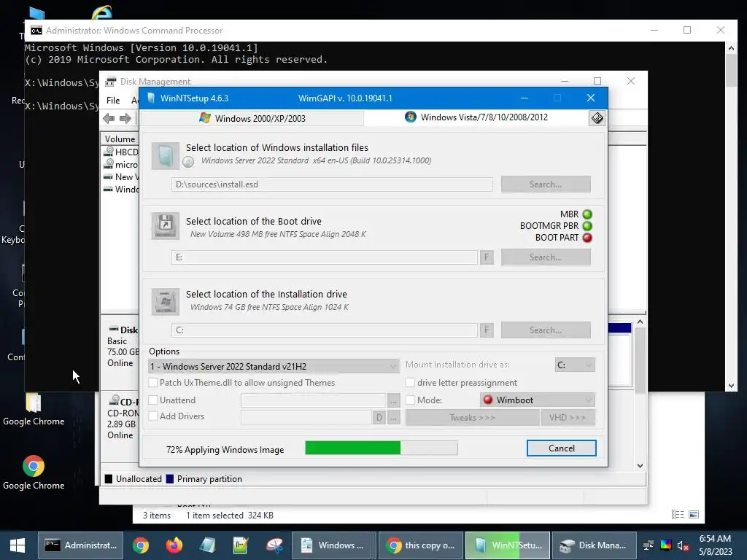Click the disc icon next to Windows Server 2022 info

click(x=188, y=162)
